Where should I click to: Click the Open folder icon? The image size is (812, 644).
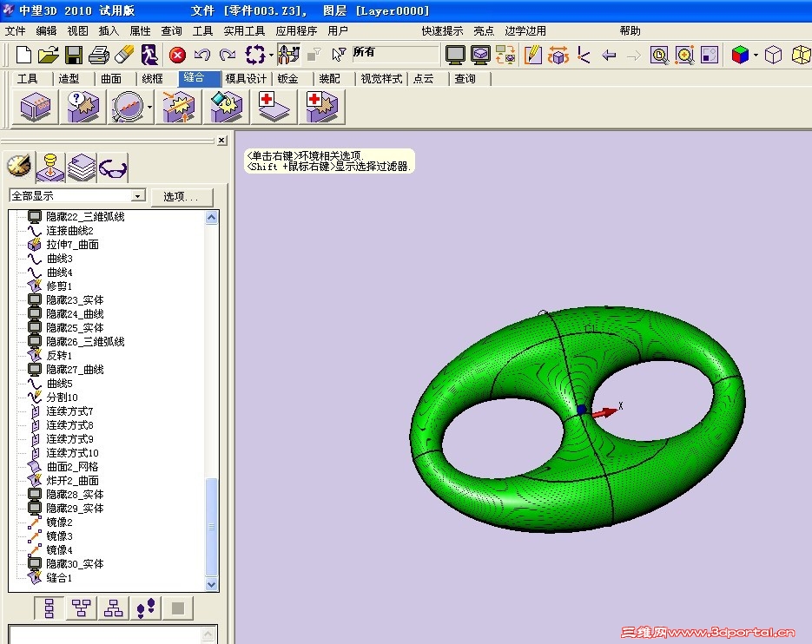point(48,55)
